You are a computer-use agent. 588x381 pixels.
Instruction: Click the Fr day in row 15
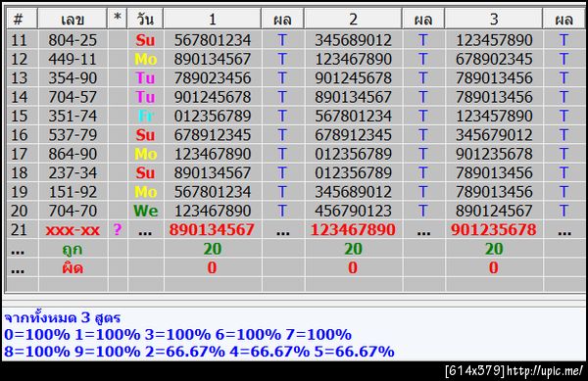click(145, 116)
